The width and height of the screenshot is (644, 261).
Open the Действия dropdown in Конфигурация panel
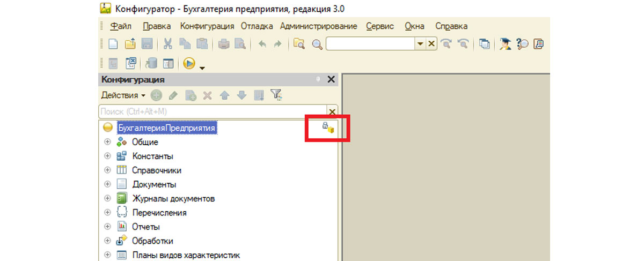(123, 95)
